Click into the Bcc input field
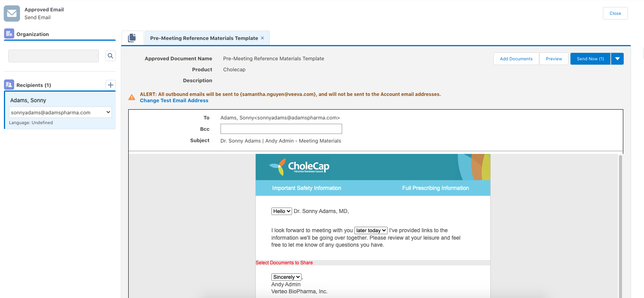 point(281,129)
